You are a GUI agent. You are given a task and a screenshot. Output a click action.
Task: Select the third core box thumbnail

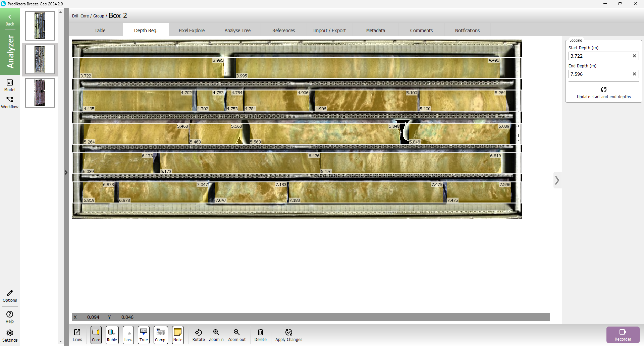40,93
